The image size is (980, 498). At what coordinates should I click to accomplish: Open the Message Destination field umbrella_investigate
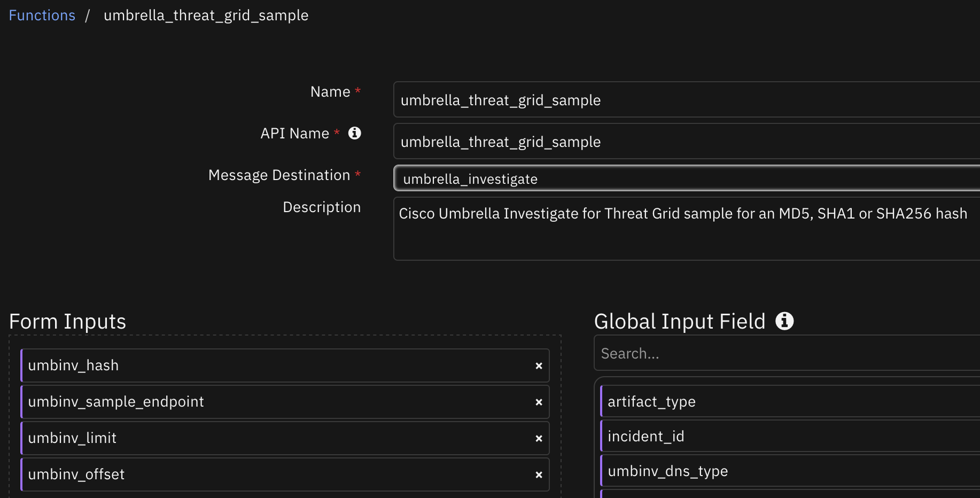[x=687, y=178]
